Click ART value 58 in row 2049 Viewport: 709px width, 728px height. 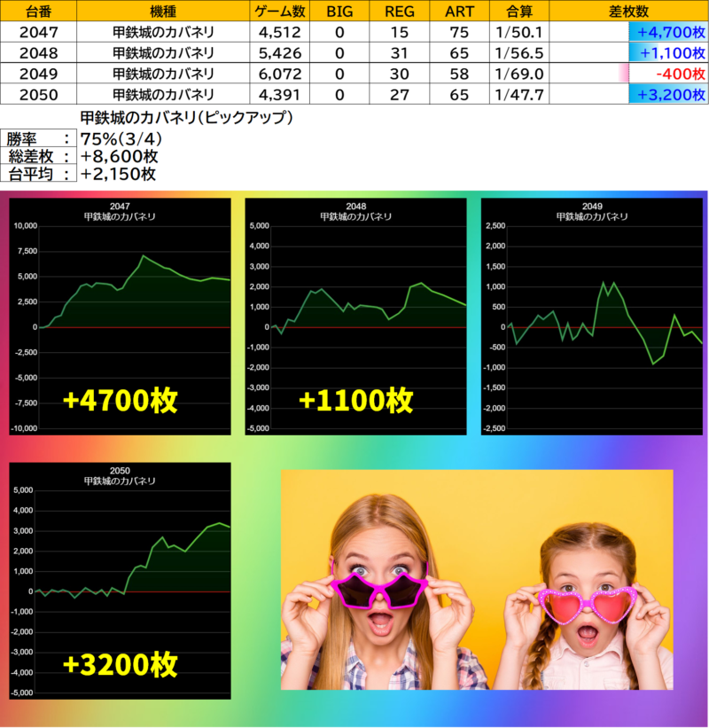click(459, 74)
